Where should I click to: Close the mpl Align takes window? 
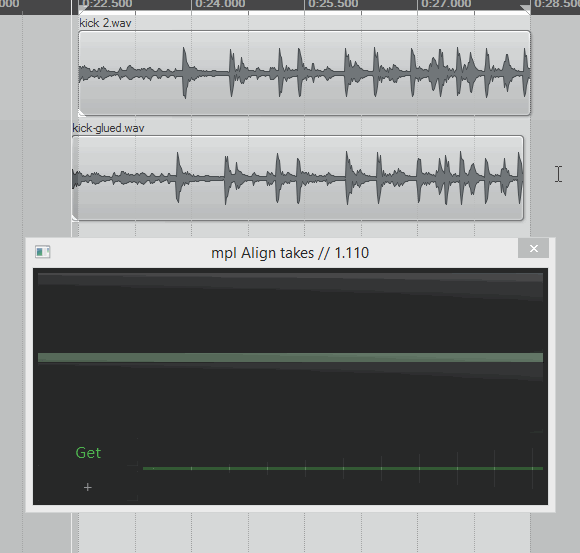[533, 249]
